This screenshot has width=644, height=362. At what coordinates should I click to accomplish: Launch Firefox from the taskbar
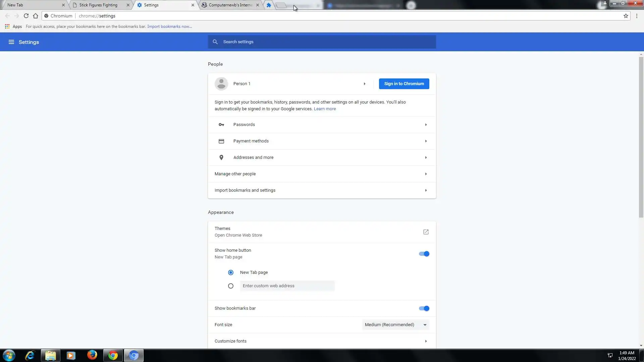92,355
